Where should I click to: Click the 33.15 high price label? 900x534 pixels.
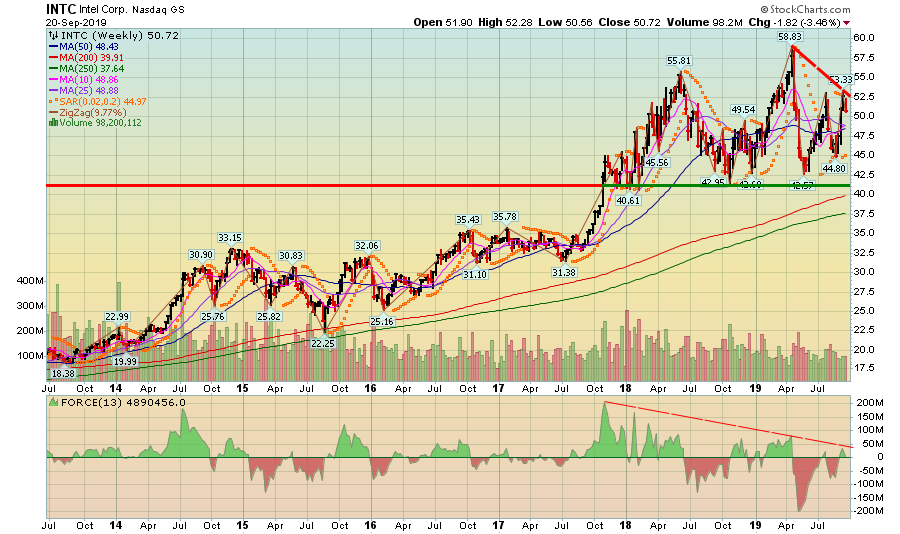click(x=231, y=238)
